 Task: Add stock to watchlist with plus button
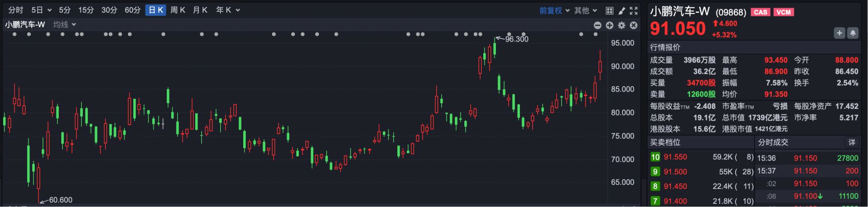coord(840,33)
